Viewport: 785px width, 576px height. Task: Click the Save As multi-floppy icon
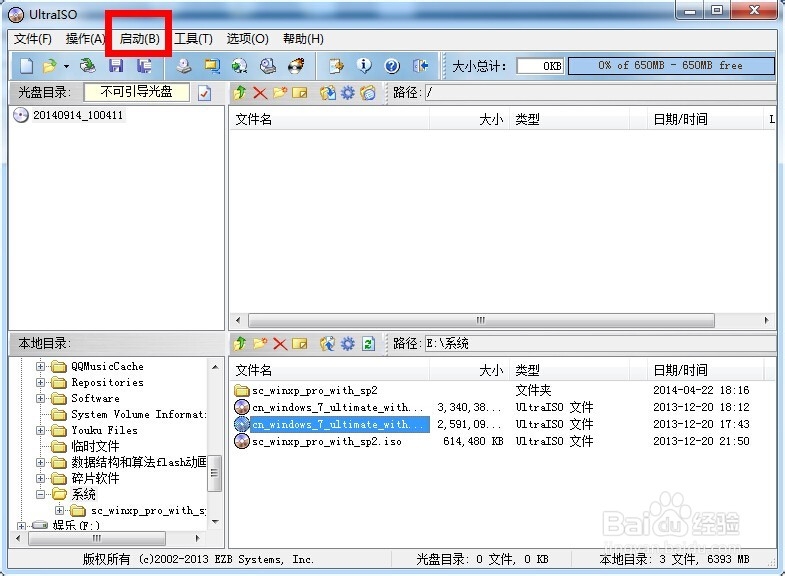tap(145, 66)
